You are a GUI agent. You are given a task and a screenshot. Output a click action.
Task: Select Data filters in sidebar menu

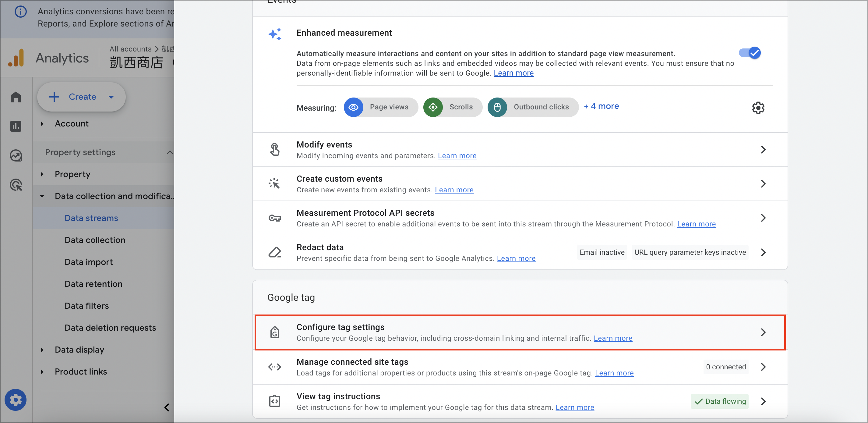[86, 306]
